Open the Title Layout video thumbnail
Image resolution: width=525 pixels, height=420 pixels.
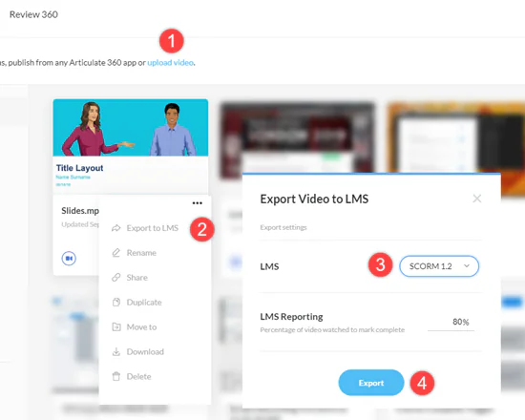[131, 146]
